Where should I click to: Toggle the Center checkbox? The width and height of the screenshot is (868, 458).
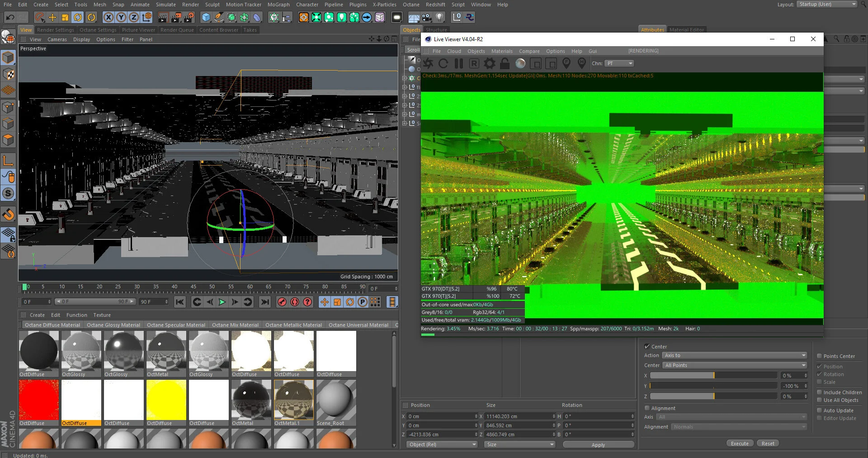(x=647, y=346)
